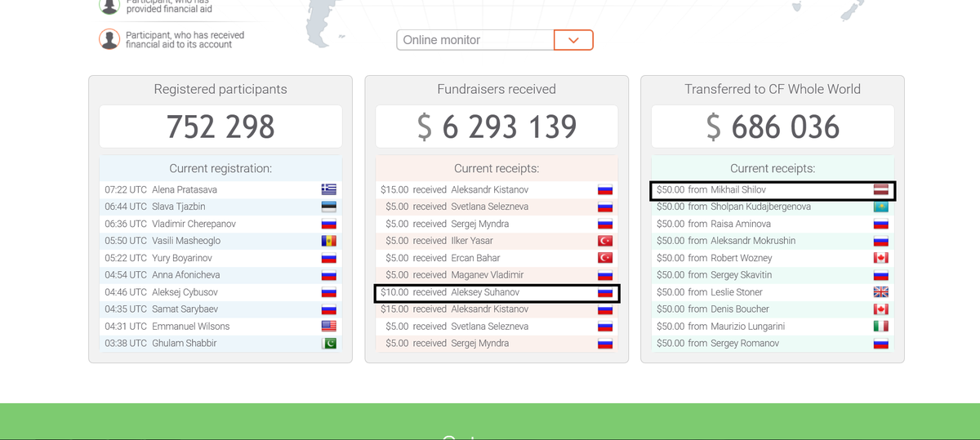The height and width of the screenshot is (440, 980).
Task: Select the name Ercan Bahar
Action: pos(476,258)
